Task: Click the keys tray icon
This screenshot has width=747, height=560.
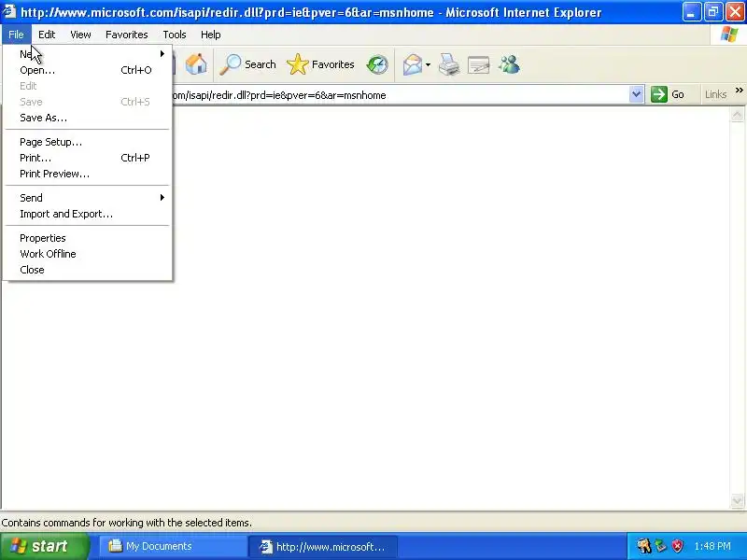Action: (643, 546)
